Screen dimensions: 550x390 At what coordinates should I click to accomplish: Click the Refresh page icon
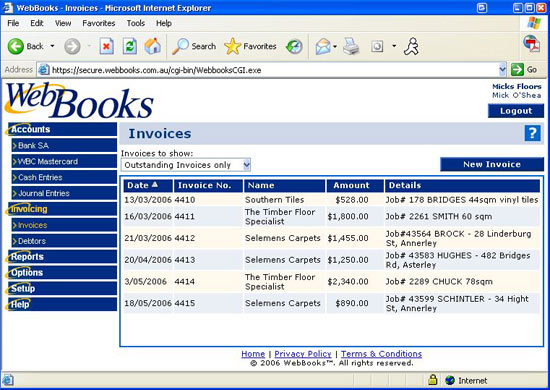tap(129, 46)
